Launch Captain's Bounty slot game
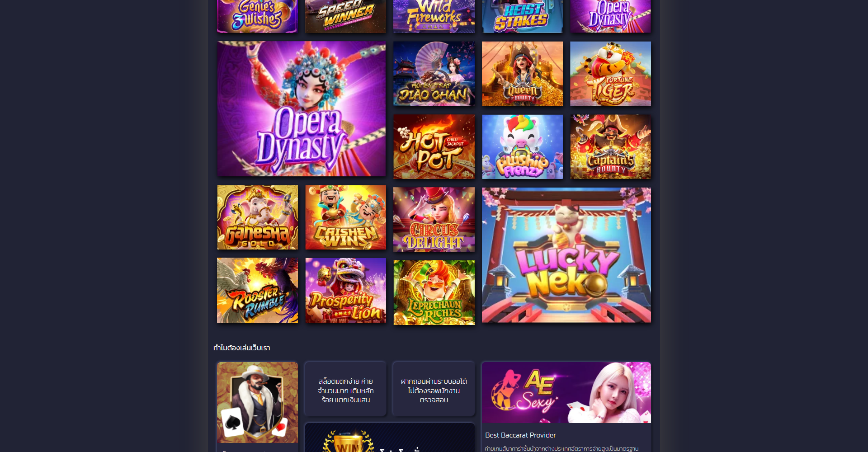Screen dimensions: 868x452 610,146
